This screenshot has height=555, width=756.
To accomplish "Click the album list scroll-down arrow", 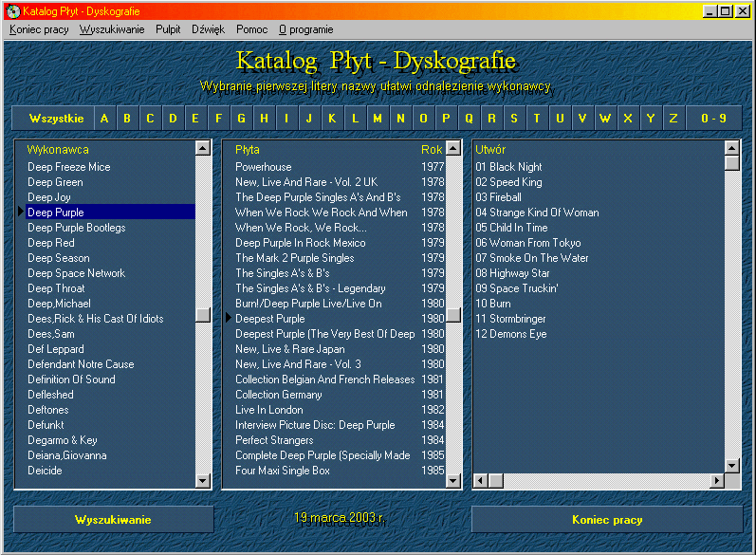I will [453, 481].
